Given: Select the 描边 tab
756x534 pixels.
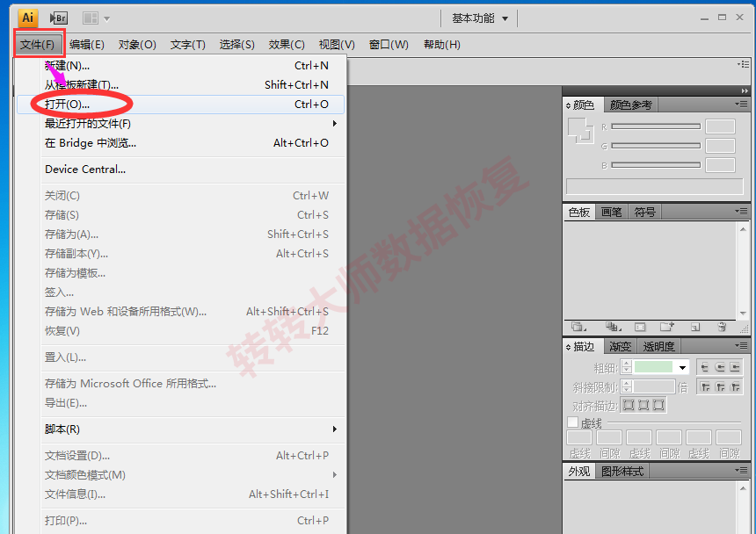Looking at the screenshot, I should (583, 347).
